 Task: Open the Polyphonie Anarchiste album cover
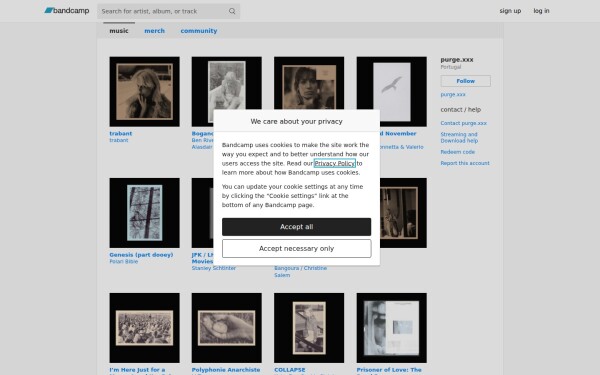pyautogui.click(x=227, y=328)
